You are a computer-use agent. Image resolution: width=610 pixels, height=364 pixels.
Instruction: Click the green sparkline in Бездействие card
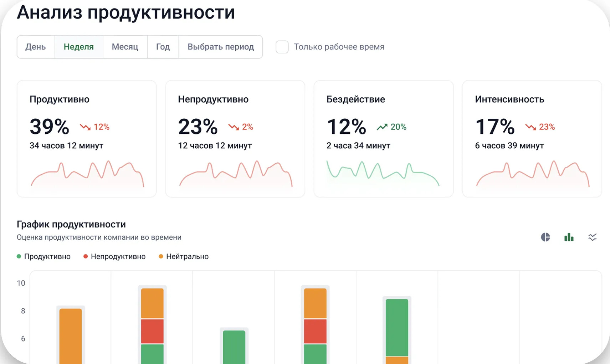point(383,173)
